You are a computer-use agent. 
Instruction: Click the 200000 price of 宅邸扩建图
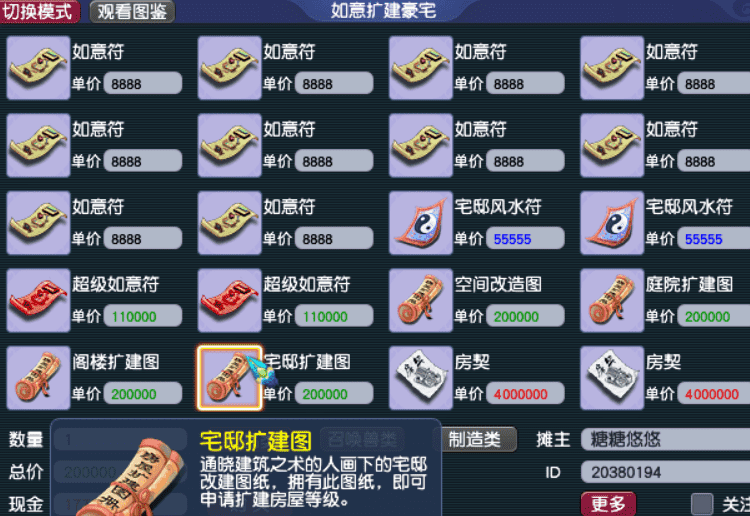click(x=334, y=394)
